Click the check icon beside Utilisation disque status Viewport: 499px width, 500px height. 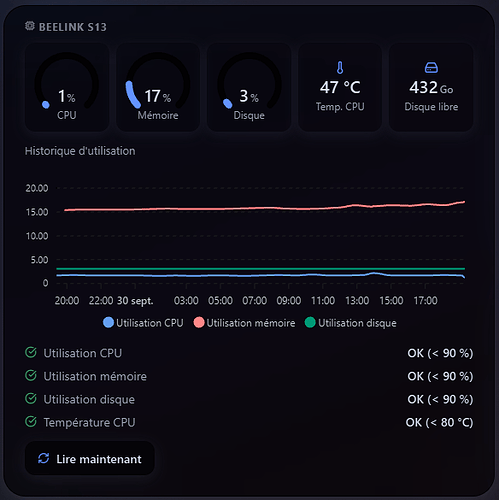point(31,399)
